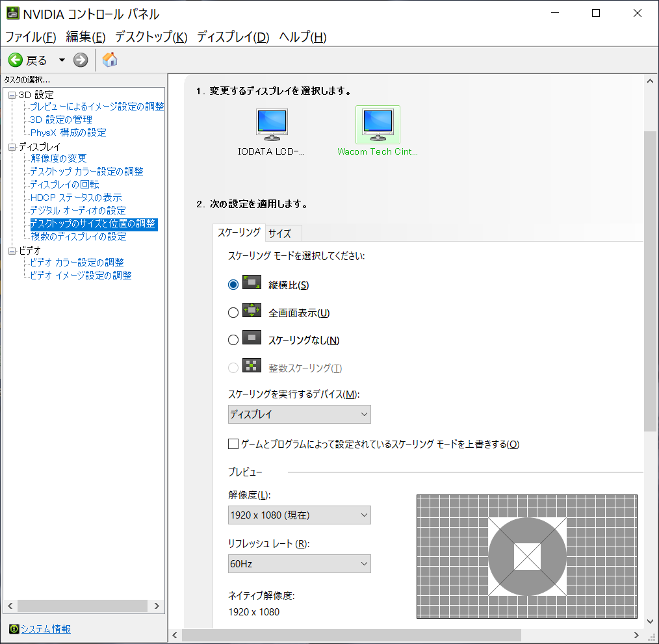Maximize the NVIDIA control panel window
659x644 pixels.
coord(596,13)
